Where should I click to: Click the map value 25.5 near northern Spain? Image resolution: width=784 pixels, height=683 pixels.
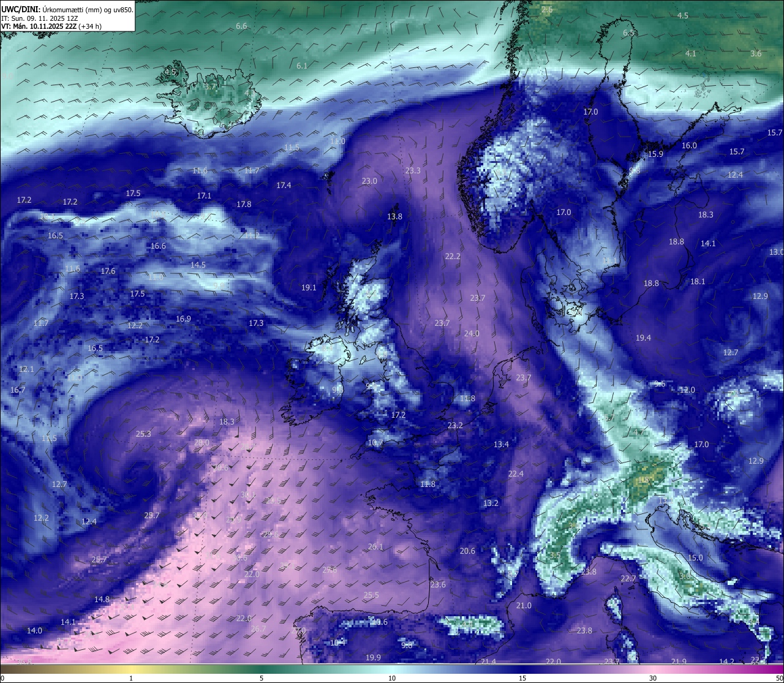371,595
